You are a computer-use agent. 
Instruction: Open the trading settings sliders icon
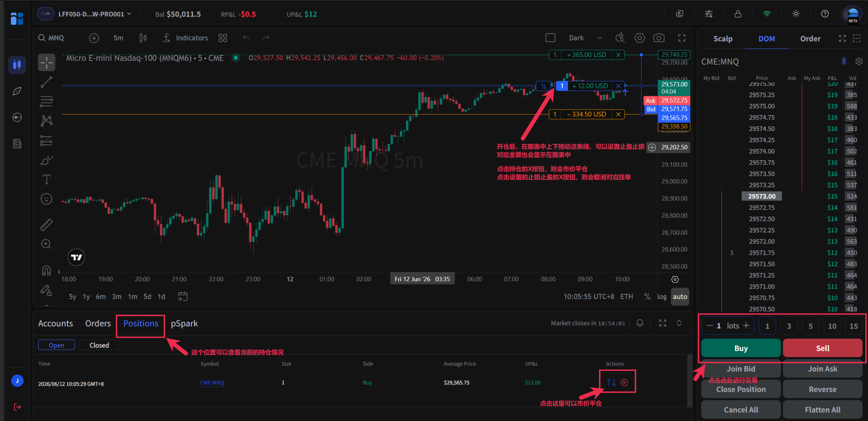pos(709,14)
